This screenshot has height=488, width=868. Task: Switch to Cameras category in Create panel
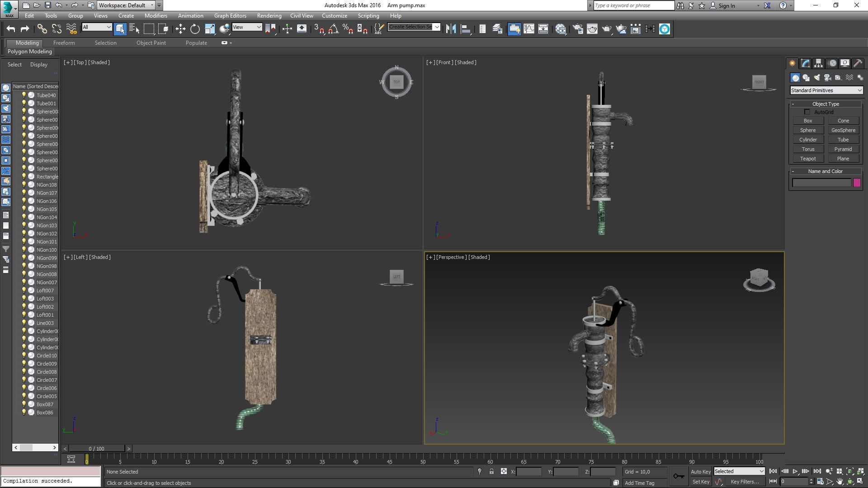(828, 78)
